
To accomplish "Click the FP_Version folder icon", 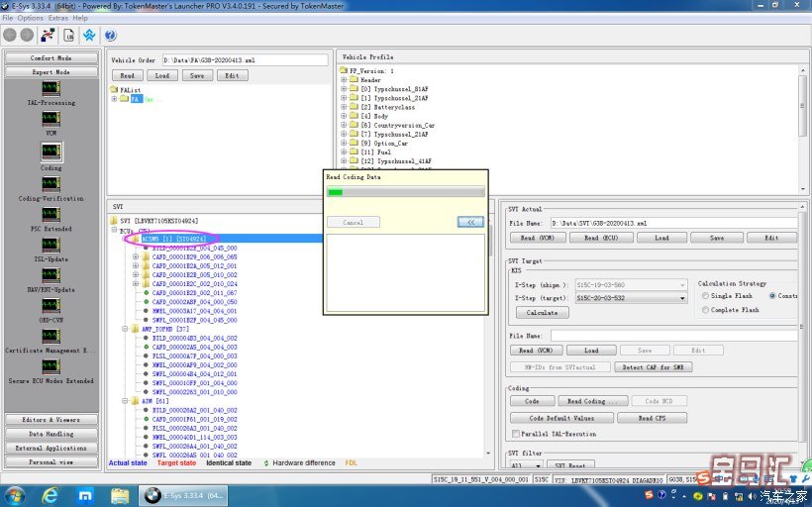I will [x=344, y=70].
